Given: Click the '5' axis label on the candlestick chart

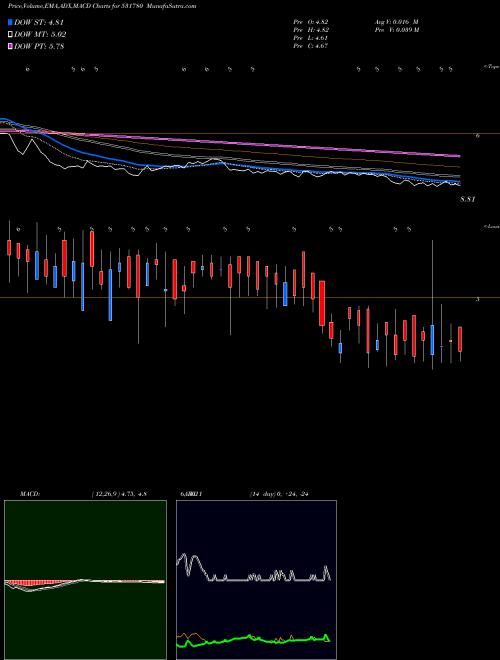Looking at the screenshot, I should coord(477,299).
